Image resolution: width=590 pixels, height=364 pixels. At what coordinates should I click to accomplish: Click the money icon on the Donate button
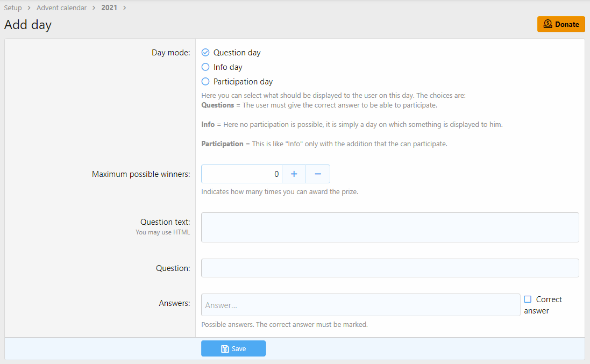click(x=548, y=24)
